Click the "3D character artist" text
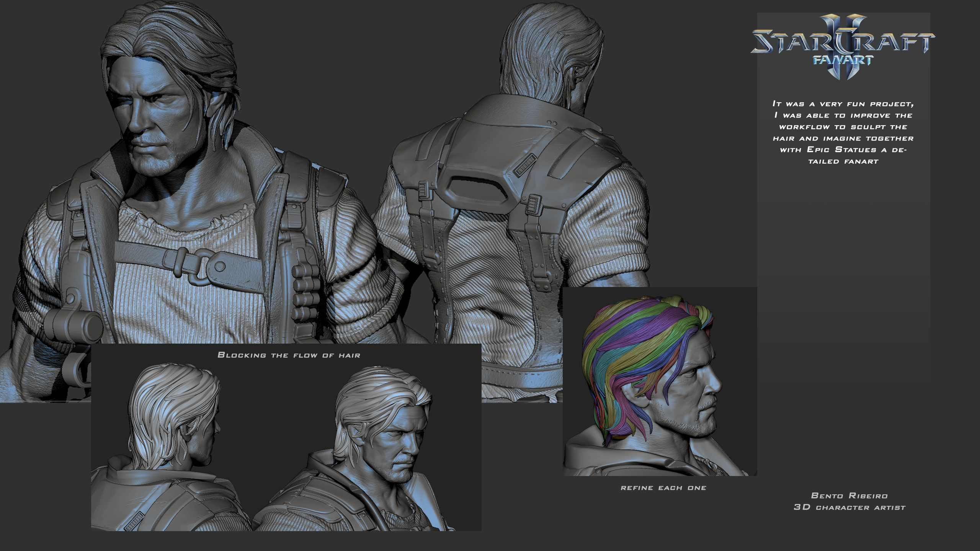The width and height of the screenshot is (980, 551). tap(849, 507)
